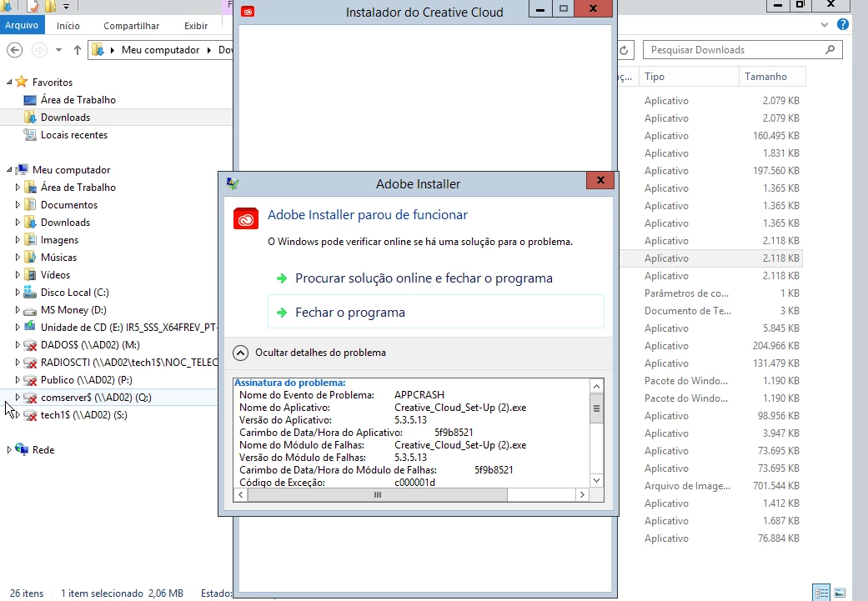868x601 pixels.
Task: Click the Rede network icon
Action: [22, 449]
